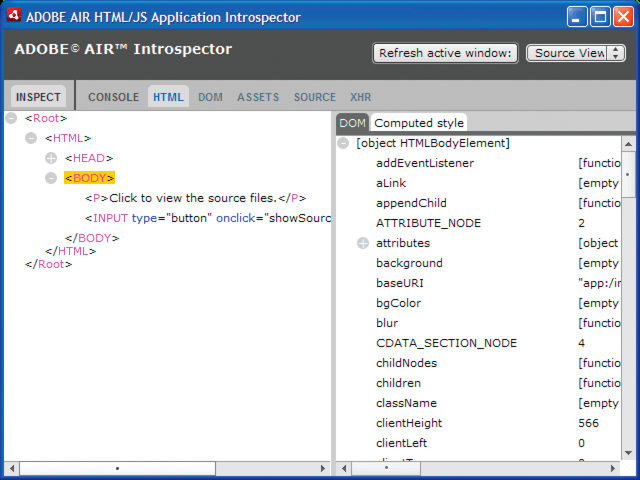Screen dimensions: 640x480
Task: Select the HEAD tag
Action: 89,158
